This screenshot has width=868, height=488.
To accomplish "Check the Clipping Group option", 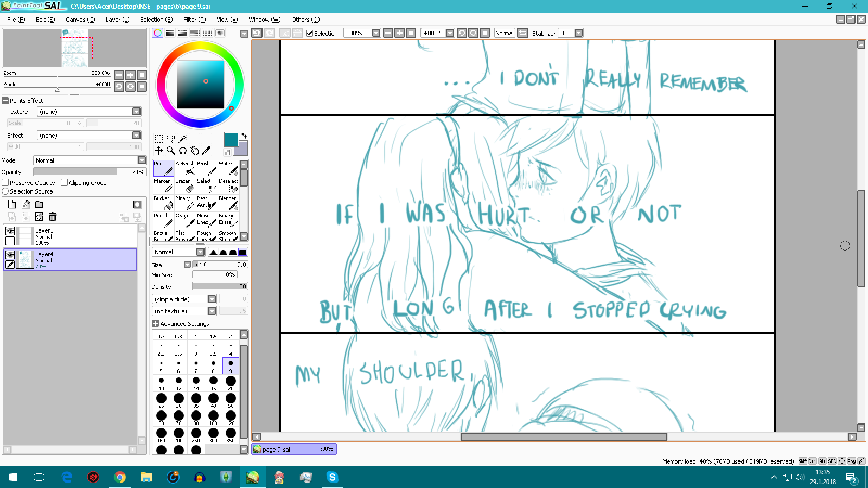I will click(65, 183).
